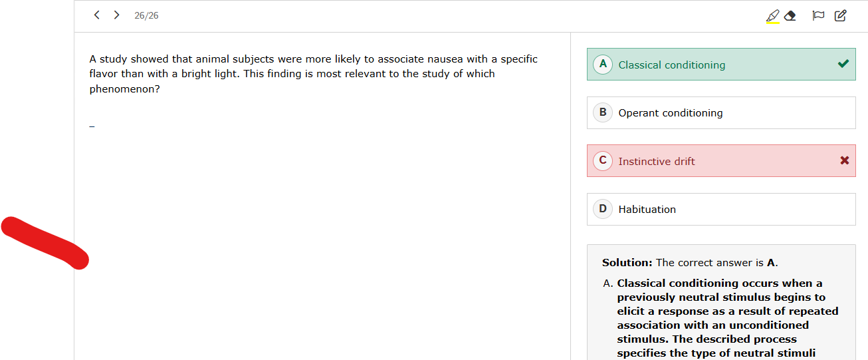Click the red X on answer C
Screen dimensions: 868x360
[844, 160]
